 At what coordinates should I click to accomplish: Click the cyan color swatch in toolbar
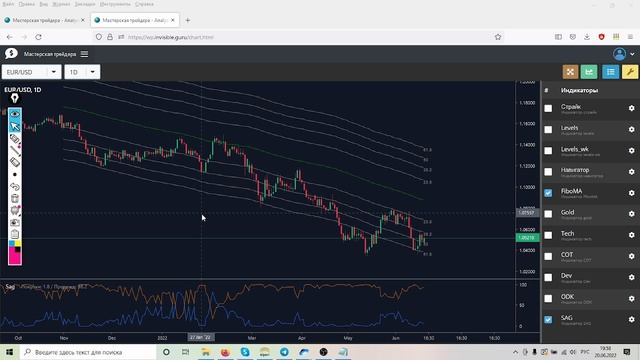click(12, 244)
